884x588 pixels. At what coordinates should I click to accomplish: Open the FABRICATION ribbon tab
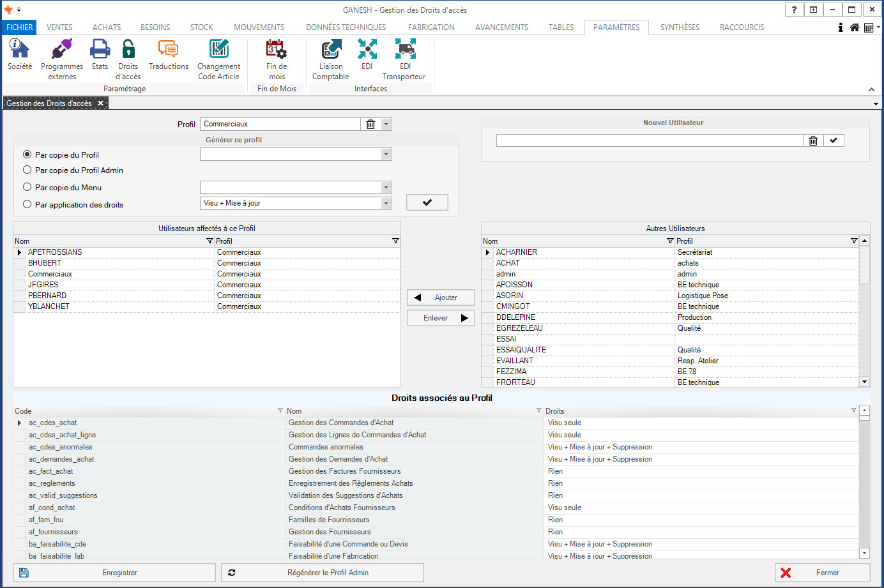point(431,27)
